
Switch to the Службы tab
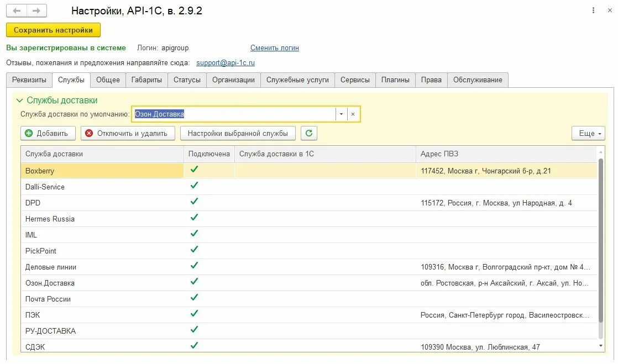(71, 80)
